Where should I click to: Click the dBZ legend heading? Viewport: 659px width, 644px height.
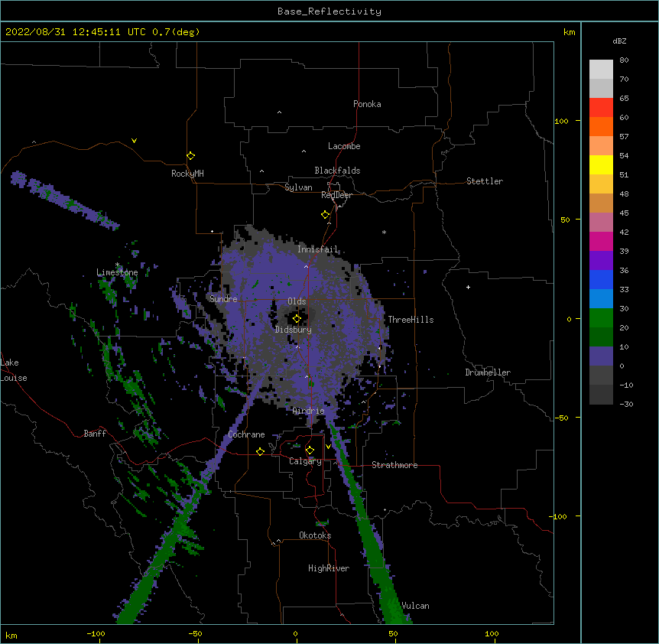(x=619, y=41)
